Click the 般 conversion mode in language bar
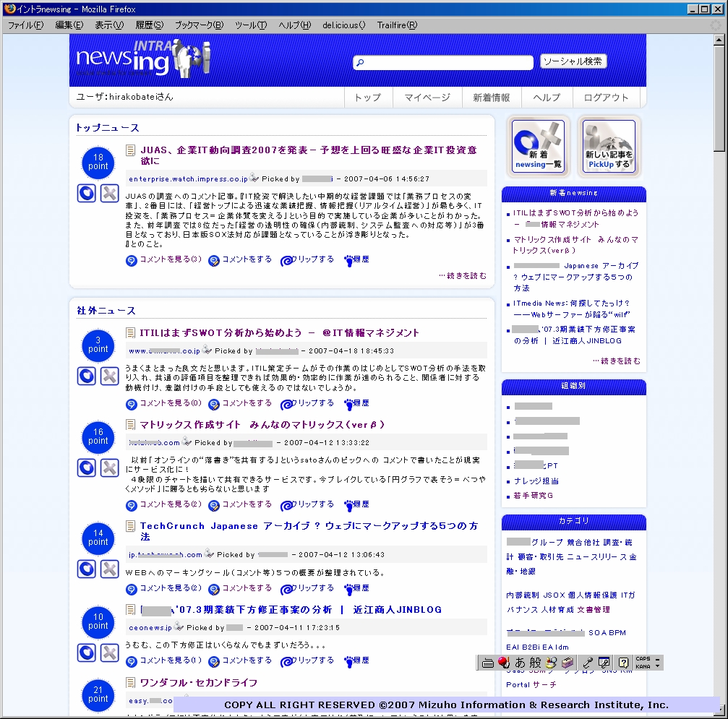This screenshot has width=728, height=719. click(x=535, y=663)
